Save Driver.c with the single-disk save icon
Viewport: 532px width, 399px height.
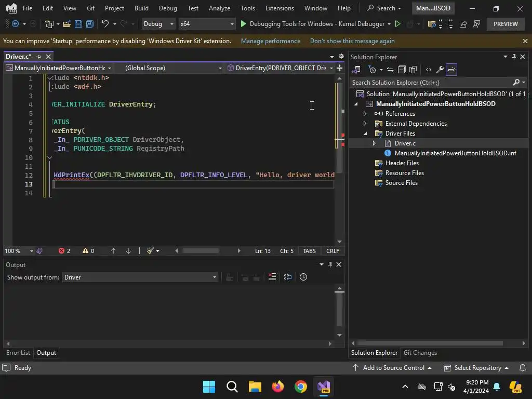click(x=78, y=24)
